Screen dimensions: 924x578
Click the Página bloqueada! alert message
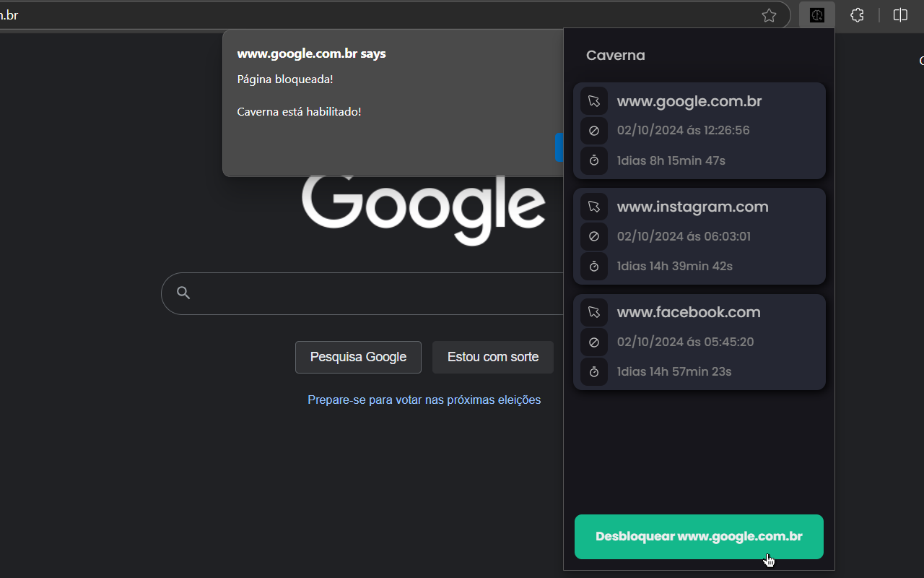(285, 79)
